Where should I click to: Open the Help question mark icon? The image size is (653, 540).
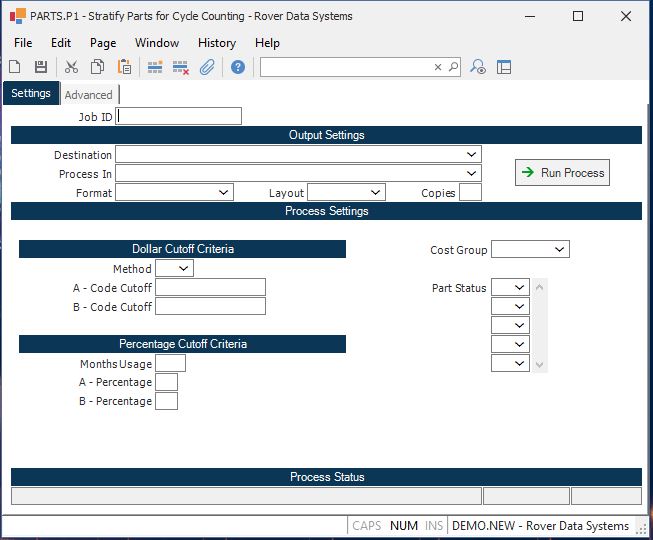(x=238, y=67)
